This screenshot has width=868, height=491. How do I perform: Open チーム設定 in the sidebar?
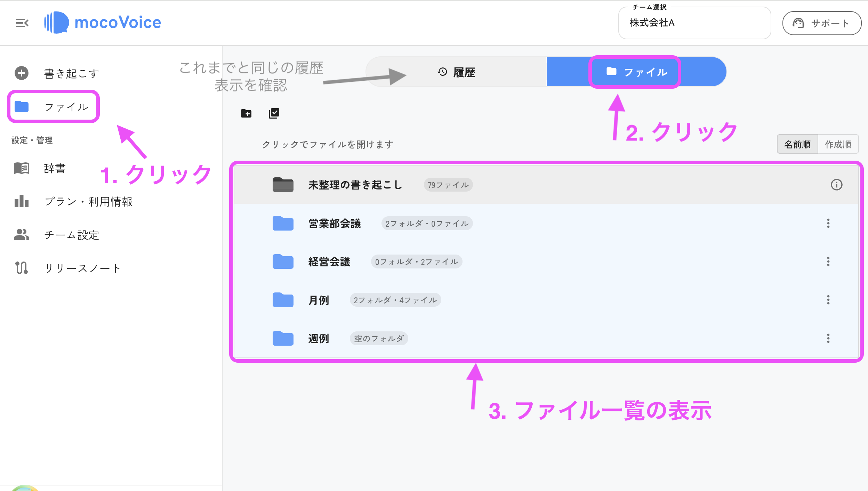click(72, 235)
